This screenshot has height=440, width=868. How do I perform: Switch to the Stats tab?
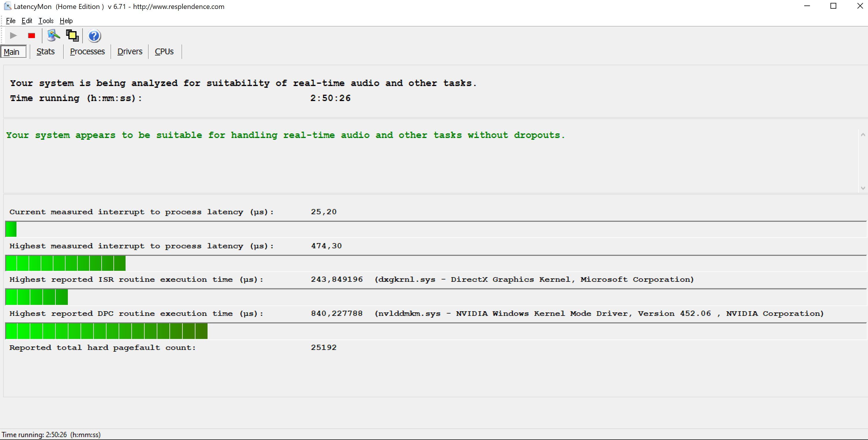coord(46,52)
